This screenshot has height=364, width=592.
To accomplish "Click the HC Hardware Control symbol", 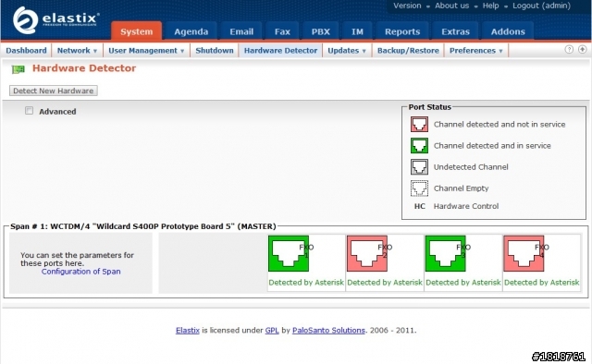I will [419, 206].
